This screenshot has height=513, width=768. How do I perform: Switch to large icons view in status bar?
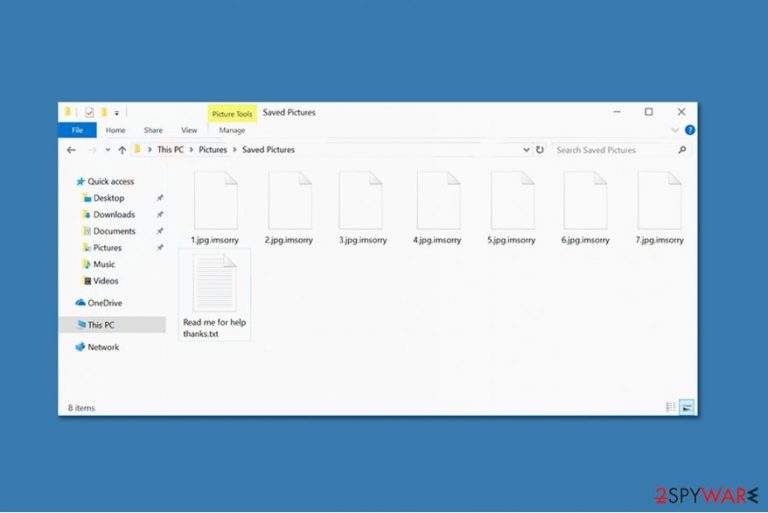click(687, 407)
